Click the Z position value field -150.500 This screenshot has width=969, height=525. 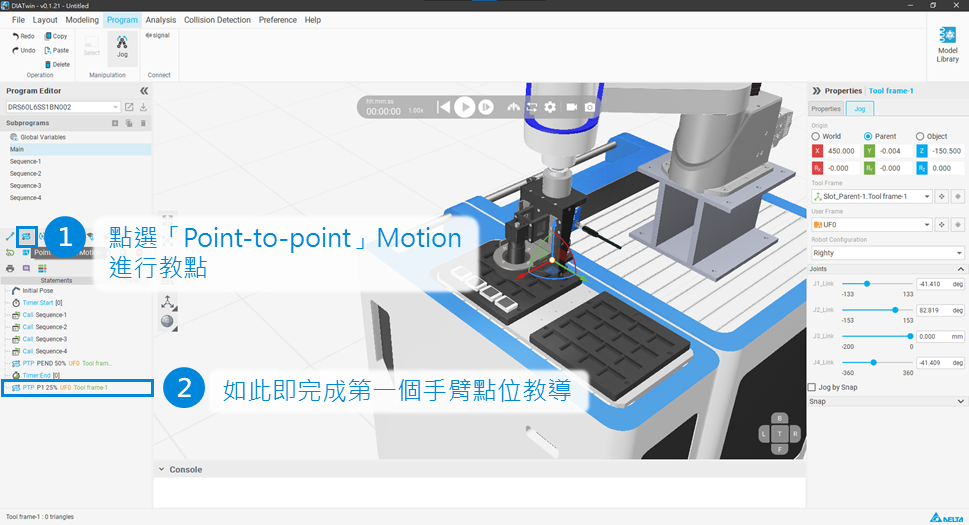click(946, 151)
